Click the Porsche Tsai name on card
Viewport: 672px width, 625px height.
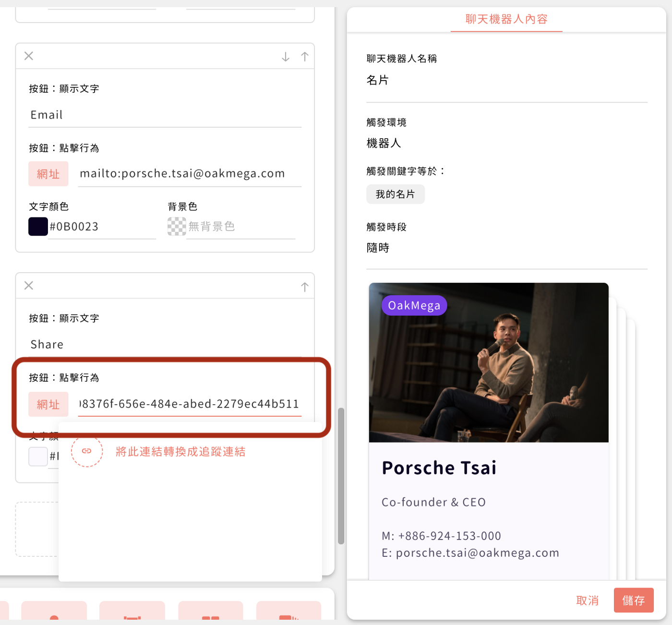click(x=439, y=468)
